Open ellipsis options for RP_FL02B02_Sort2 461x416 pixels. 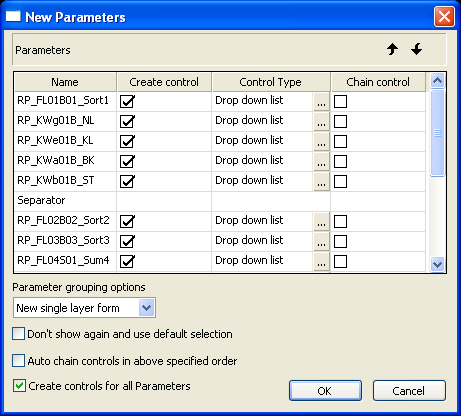click(321, 221)
